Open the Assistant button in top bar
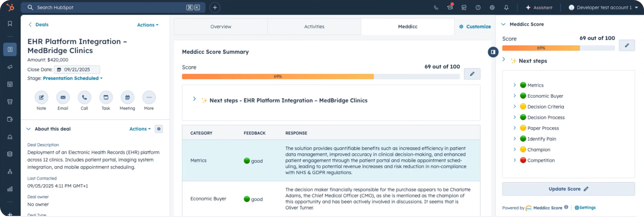Screen dimensions: 644x217 539,7
